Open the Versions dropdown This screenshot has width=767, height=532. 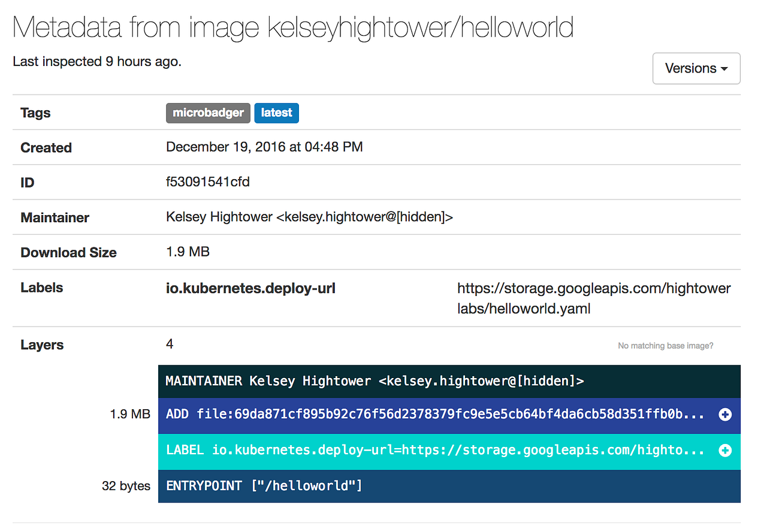tap(696, 68)
